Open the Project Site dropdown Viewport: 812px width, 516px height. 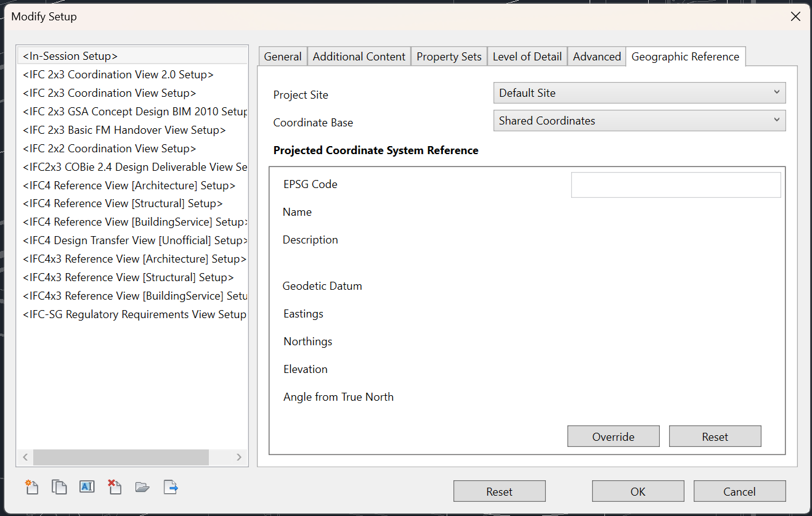639,93
